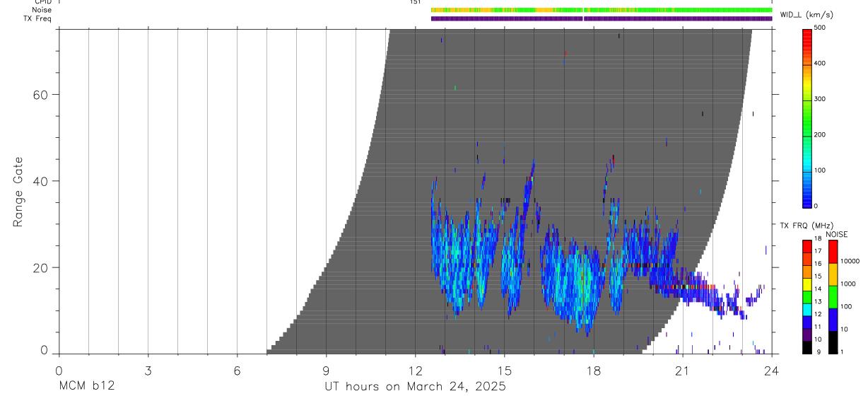Click the x-axis tick label 9
The image size is (868, 401).
click(x=326, y=370)
